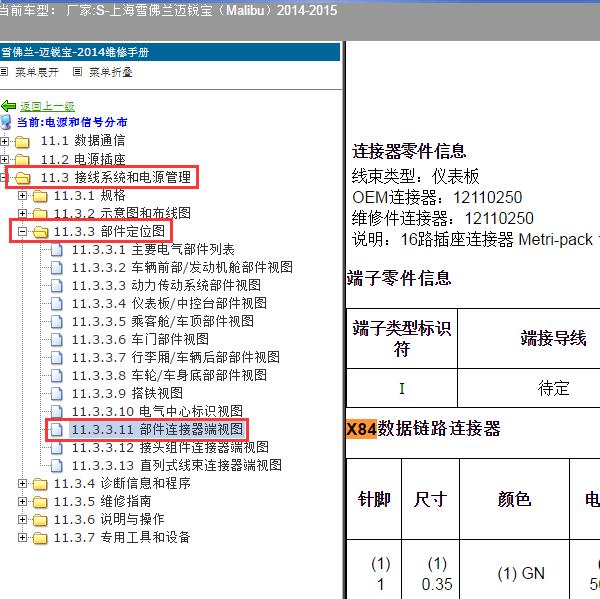Open 11.3.3.12 接头组件连接器端视图
Screen dimensions: 600x599
170,447
